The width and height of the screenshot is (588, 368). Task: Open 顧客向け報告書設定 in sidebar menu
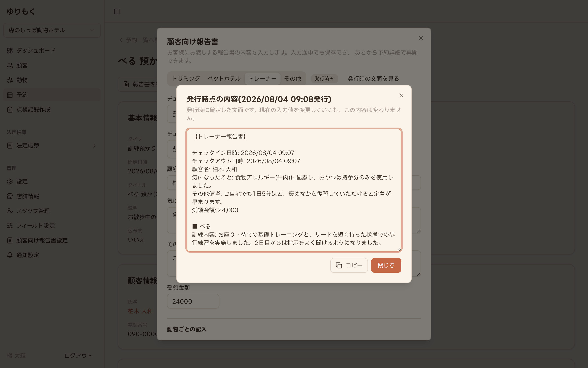(52, 240)
